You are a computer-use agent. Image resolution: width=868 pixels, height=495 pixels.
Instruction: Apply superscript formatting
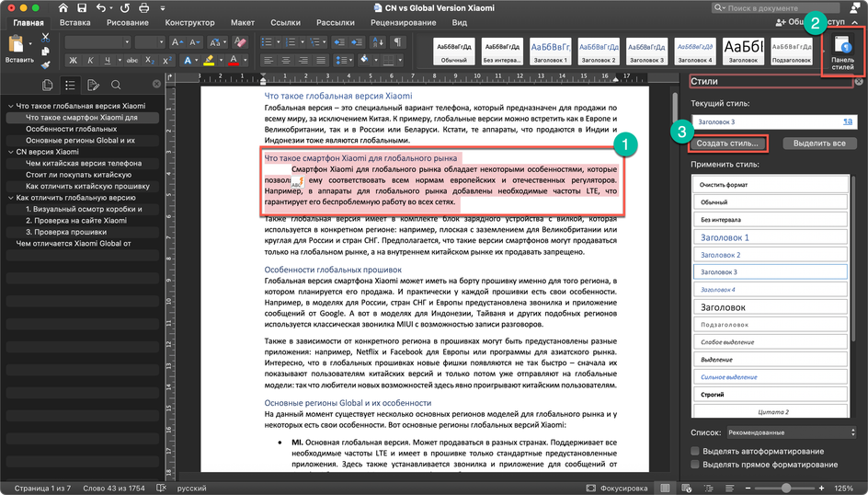tap(167, 60)
